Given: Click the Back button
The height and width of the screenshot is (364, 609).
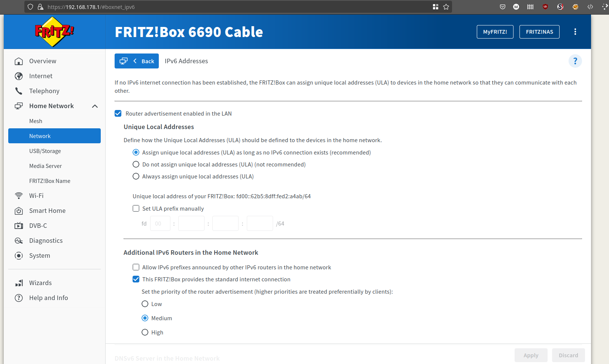Looking at the screenshot, I should pyautogui.click(x=137, y=61).
